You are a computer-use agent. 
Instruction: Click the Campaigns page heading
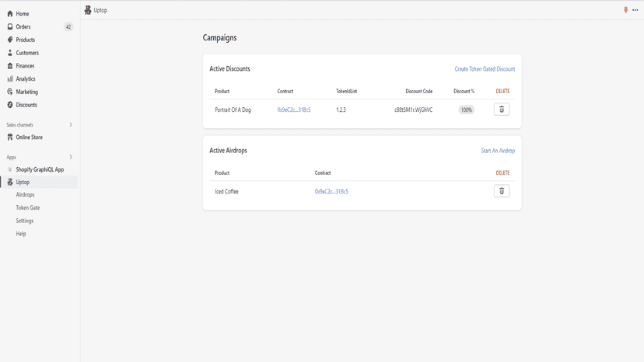coord(220,37)
